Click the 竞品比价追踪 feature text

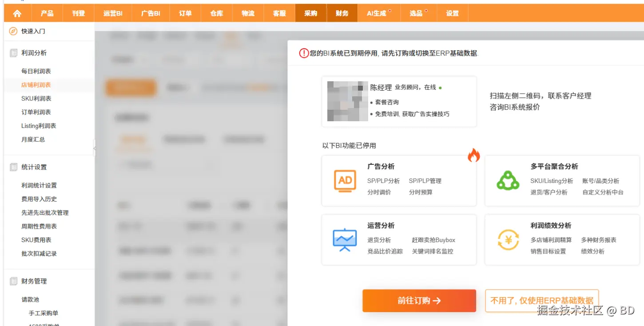pos(385,251)
